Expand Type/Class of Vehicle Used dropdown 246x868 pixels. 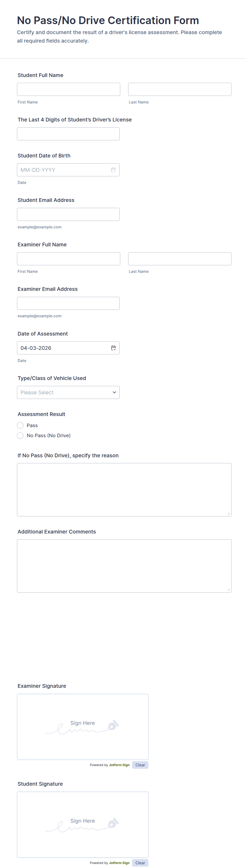click(68, 392)
